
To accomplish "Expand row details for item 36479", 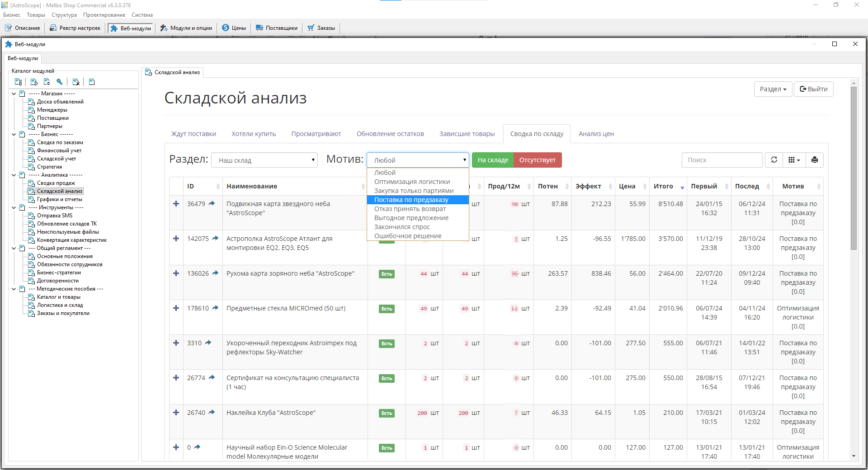I will [x=176, y=204].
